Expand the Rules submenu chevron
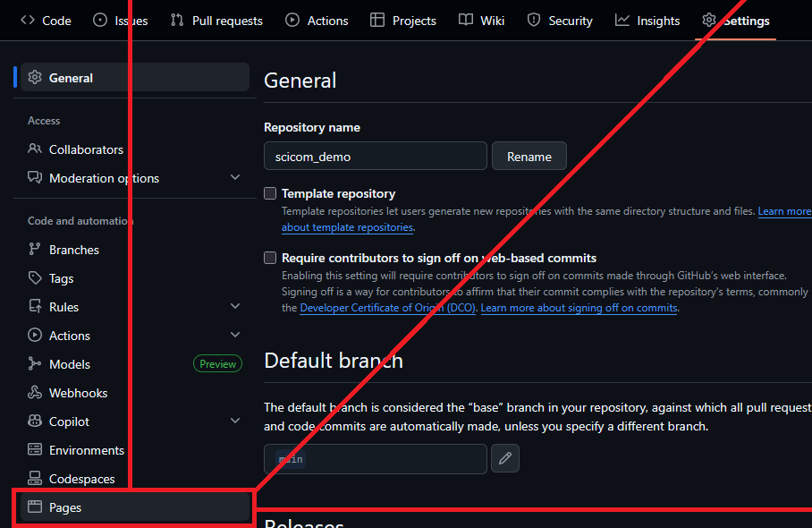The height and width of the screenshot is (528, 812). point(235,306)
